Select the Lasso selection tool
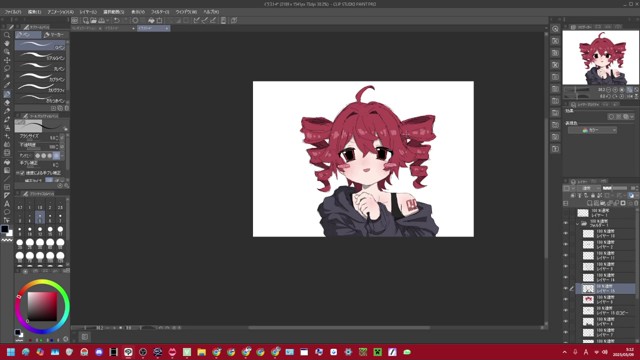The width and height of the screenshot is (640, 360). (x=7, y=68)
